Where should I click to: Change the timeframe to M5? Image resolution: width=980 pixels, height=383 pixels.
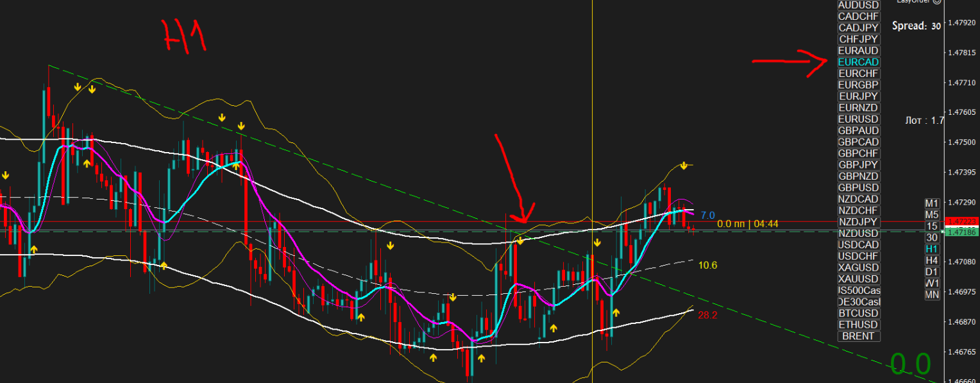click(x=932, y=214)
